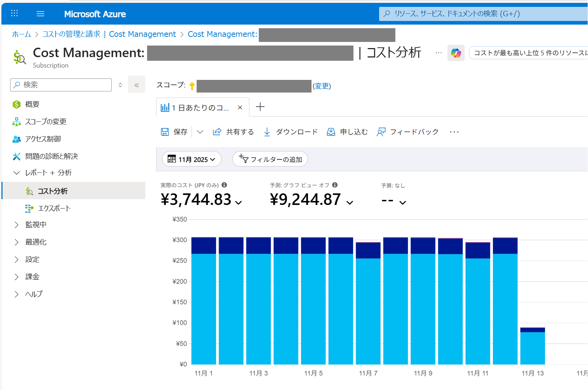
Task: Click the ダウンロード download button
Action: (291, 132)
